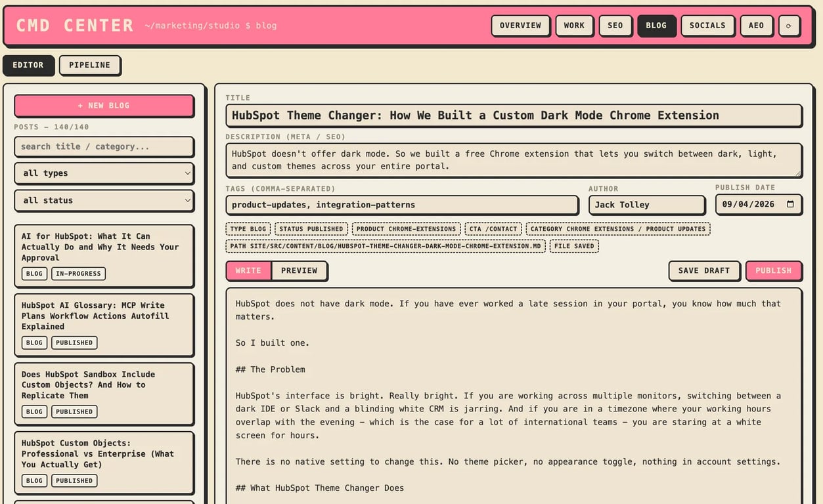Select the Blog tab in the header
The image size is (823, 504).
(x=656, y=26)
